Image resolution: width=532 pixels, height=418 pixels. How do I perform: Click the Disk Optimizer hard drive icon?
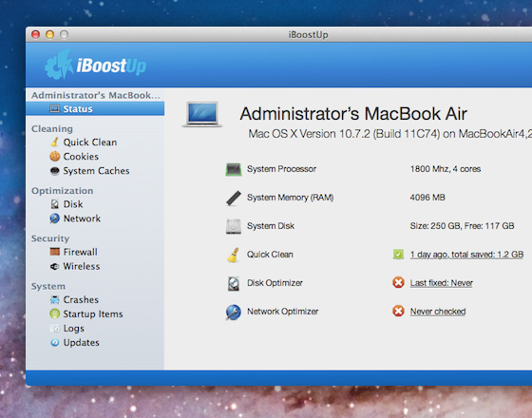pyautogui.click(x=234, y=283)
